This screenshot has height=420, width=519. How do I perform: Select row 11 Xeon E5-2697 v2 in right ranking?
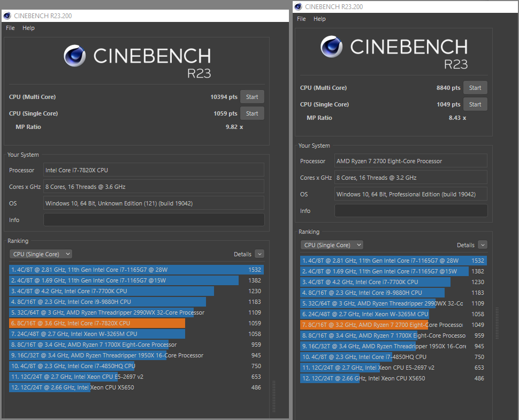[394, 368]
